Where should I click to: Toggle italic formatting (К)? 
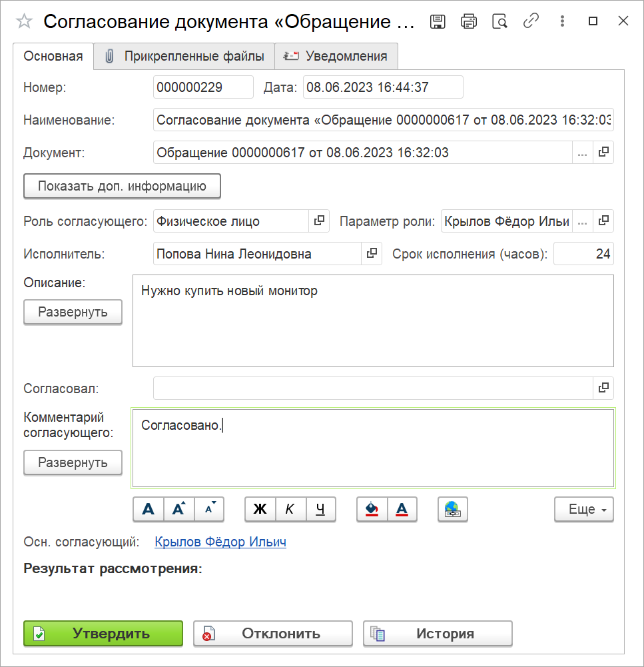(x=290, y=509)
